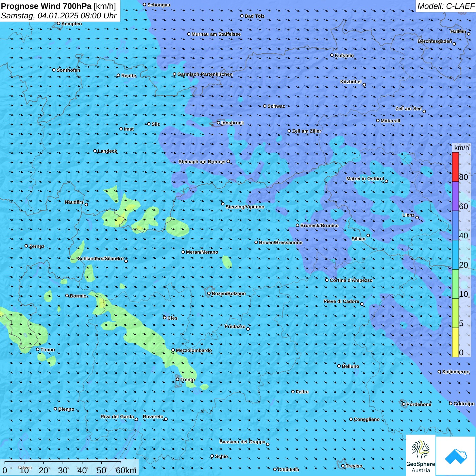Click the yellow segment of the wind legend
The width and height of the screenshot is (476, 476).
click(455, 342)
